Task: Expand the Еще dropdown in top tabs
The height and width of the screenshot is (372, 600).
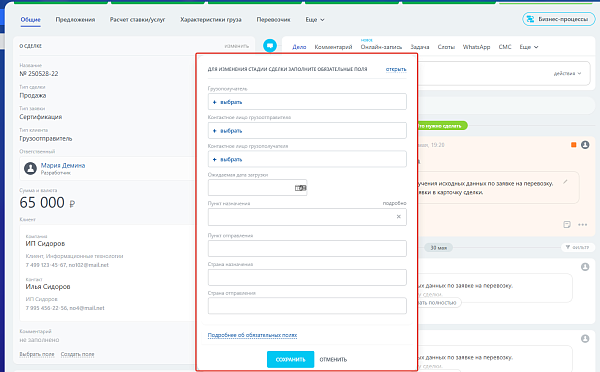Action: pyautogui.click(x=315, y=20)
